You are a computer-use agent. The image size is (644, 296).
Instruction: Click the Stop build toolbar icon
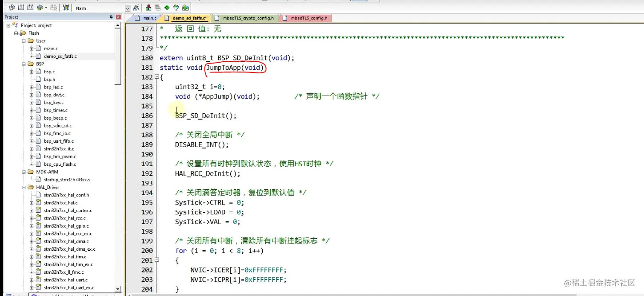[54, 8]
